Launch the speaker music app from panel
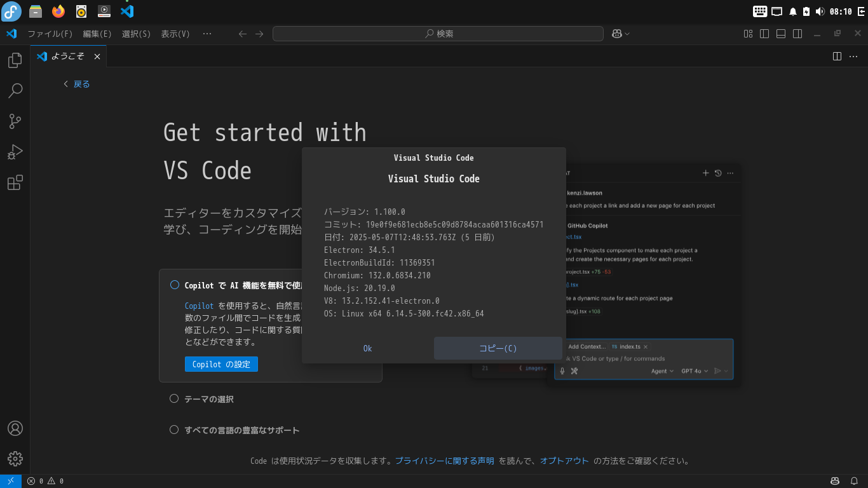 pyautogui.click(x=81, y=11)
